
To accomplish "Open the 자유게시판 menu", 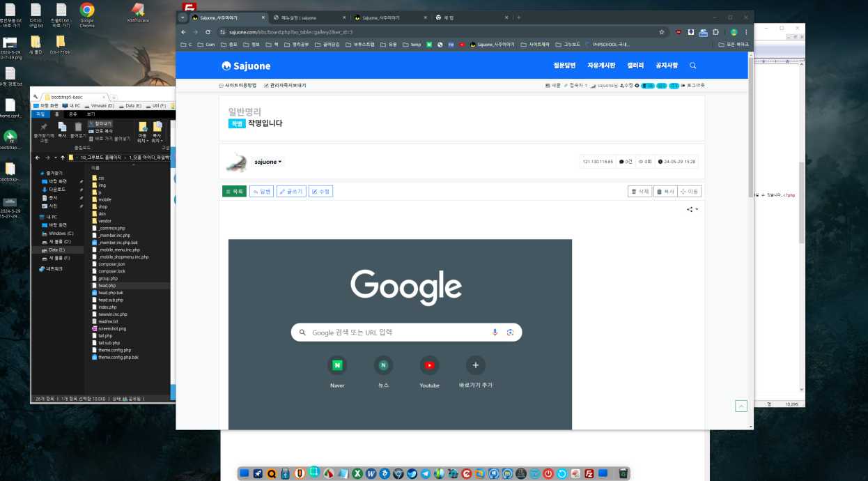I will tap(601, 66).
